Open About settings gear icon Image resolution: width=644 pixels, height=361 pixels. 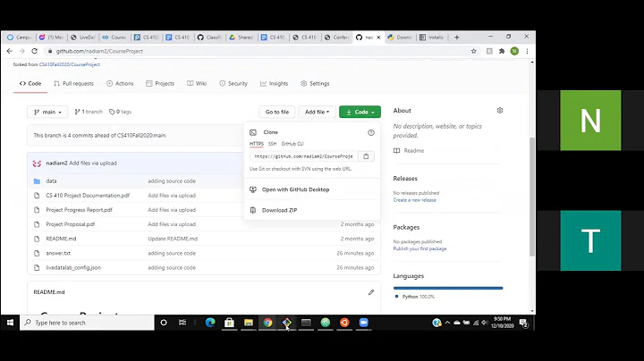pos(500,110)
